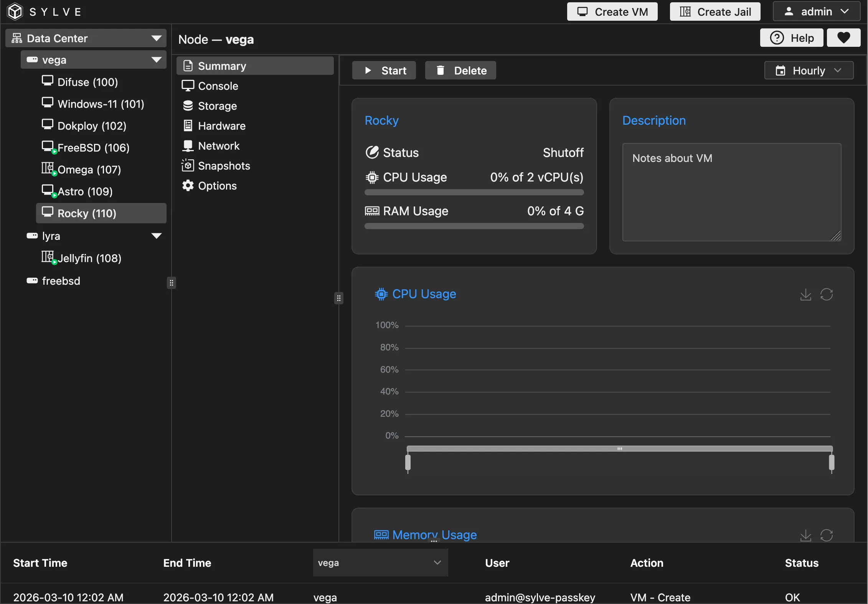Click the CPU chart's left zoom slider handle

tap(408, 462)
